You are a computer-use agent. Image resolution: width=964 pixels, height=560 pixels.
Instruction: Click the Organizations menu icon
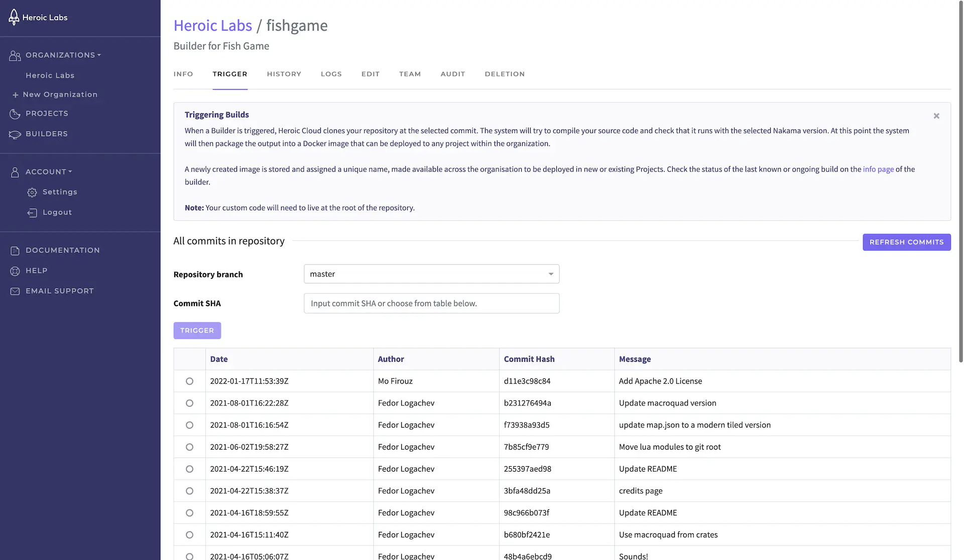[14, 55]
